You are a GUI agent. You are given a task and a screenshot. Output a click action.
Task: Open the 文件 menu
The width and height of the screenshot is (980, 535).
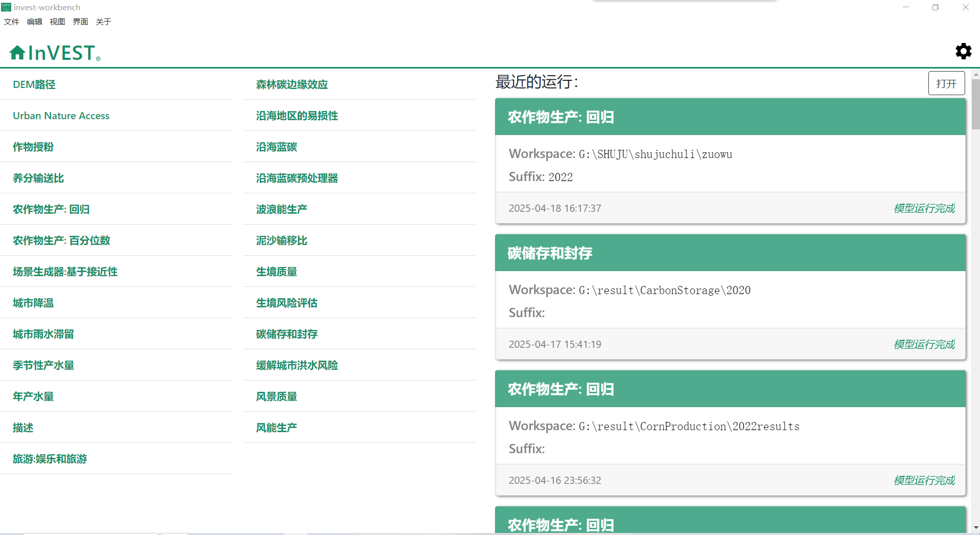(11, 21)
